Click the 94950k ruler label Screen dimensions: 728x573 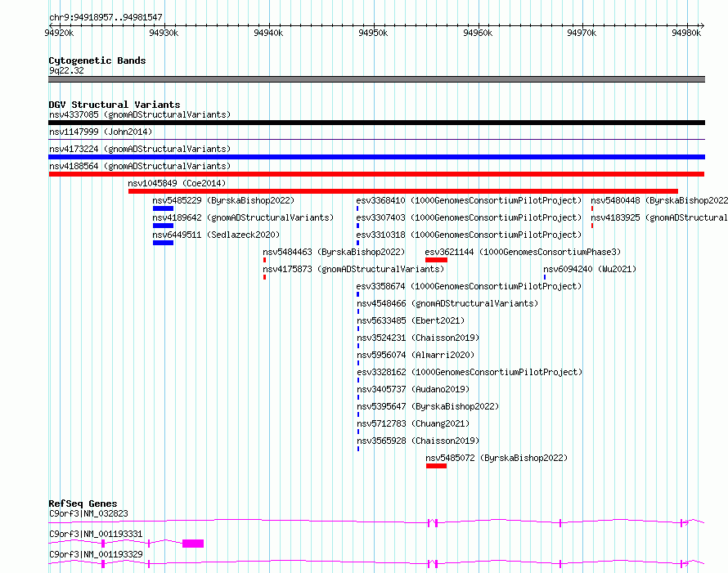(x=373, y=33)
